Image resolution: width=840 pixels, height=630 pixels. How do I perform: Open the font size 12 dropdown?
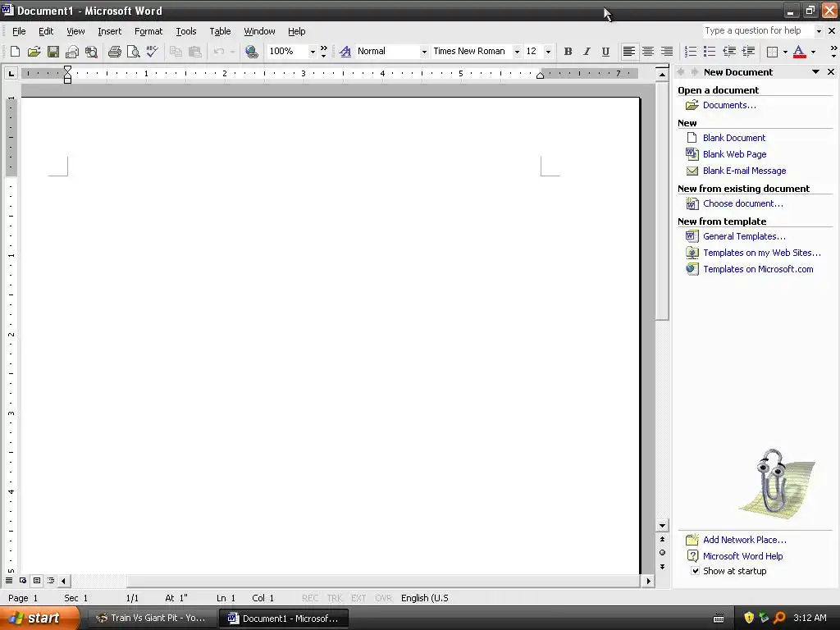(x=547, y=52)
